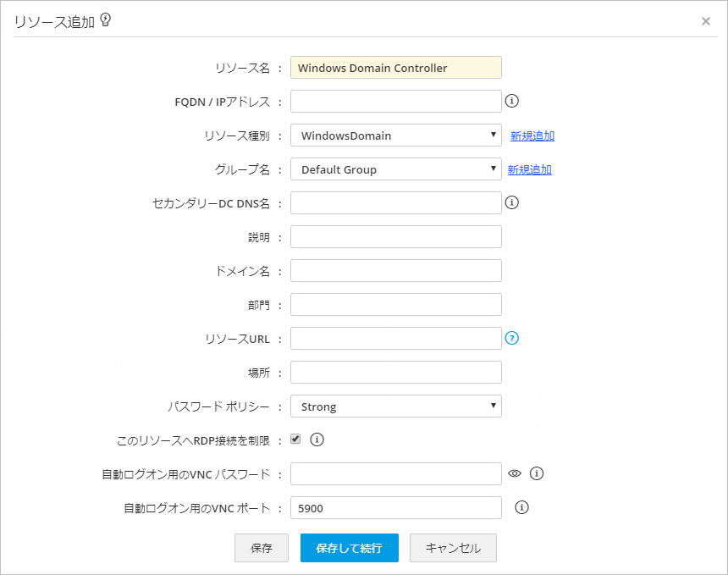
Task: Close the リソース追加 dialog with X
Action: tap(706, 21)
